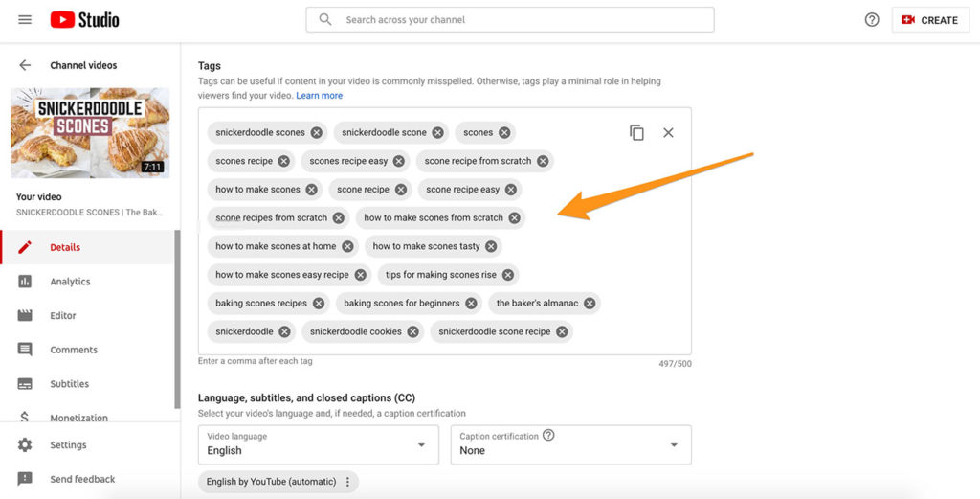This screenshot has width=980, height=499.
Task: Open the Comments sidebar item
Action: 74,350
